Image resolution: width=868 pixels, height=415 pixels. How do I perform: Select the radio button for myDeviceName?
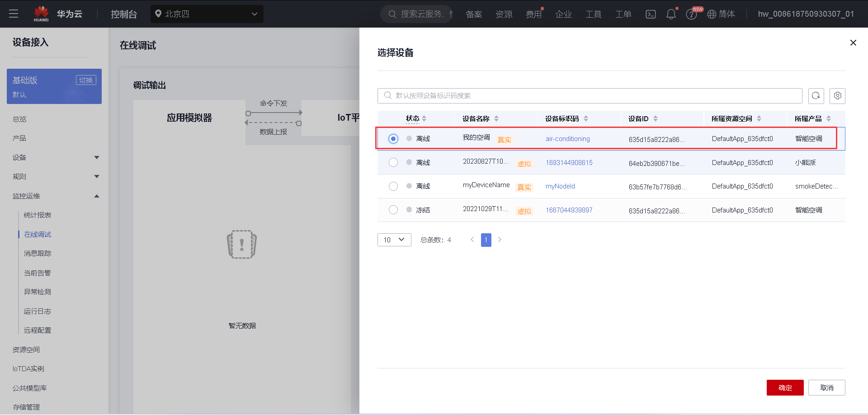coord(393,186)
